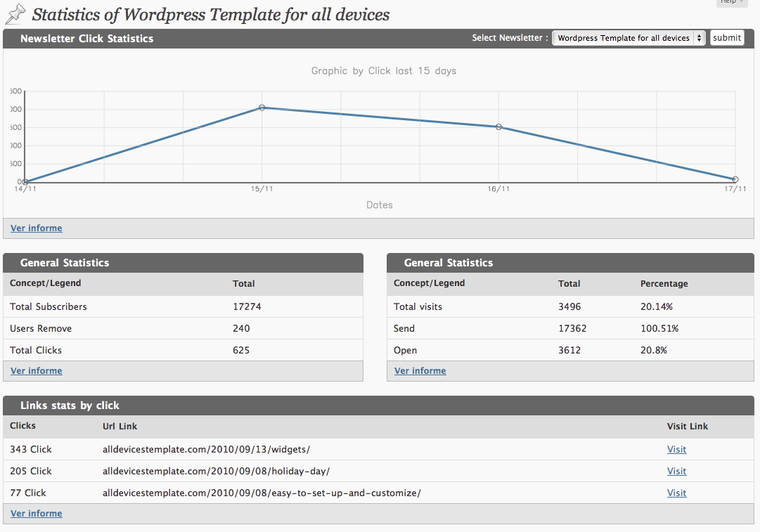Click the subscribers value '17274'
Screen dimensions: 760x532
point(247,306)
